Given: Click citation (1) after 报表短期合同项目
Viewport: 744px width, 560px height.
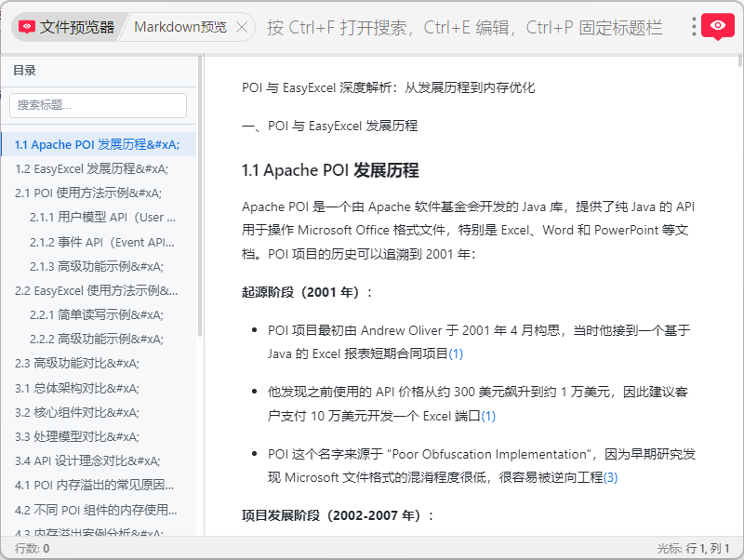Looking at the screenshot, I should click(x=456, y=353).
